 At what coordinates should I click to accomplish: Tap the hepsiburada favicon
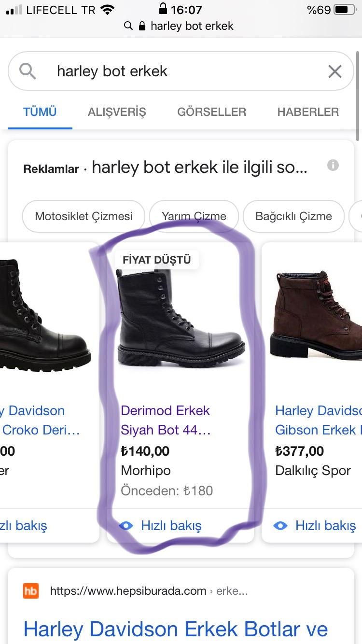tap(31, 591)
